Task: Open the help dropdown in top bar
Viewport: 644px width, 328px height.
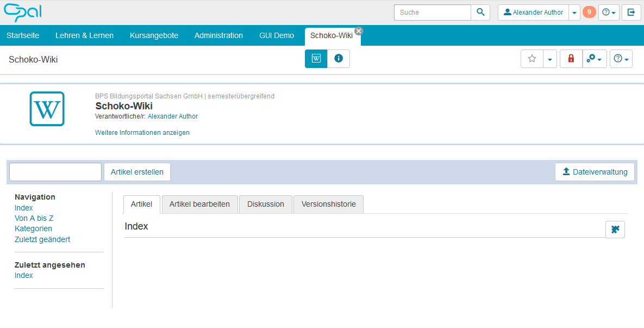Action: coord(609,13)
